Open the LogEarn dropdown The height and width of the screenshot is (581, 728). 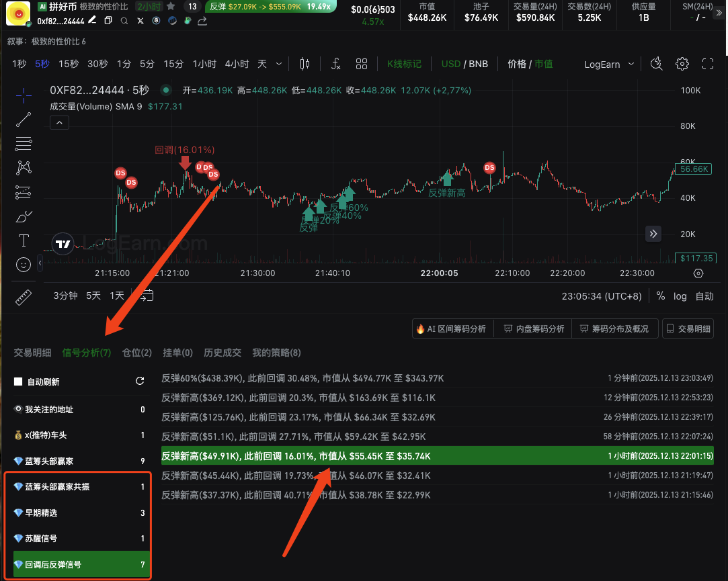(x=609, y=64)
